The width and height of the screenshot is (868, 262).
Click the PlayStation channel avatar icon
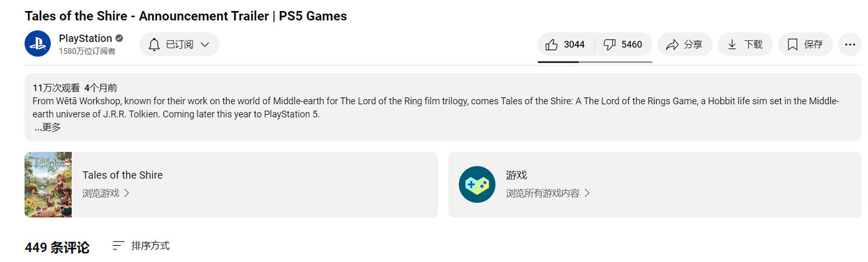pos(38,44)
